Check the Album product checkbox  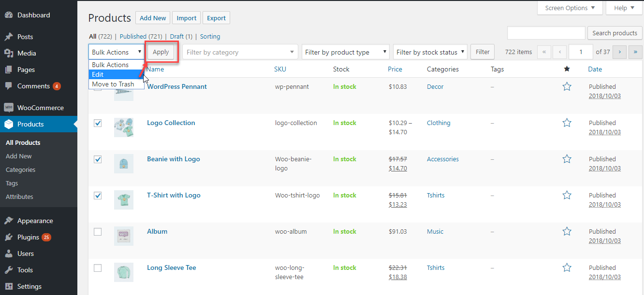[98, 232]
